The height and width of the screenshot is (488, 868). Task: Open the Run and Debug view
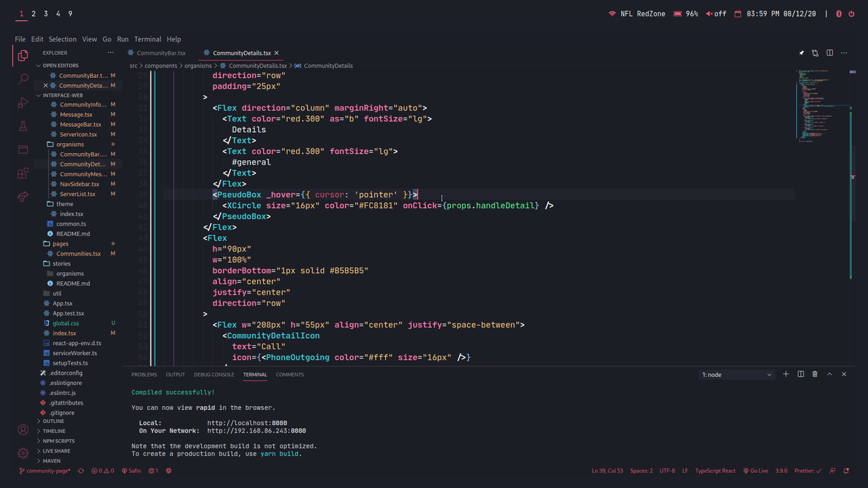coord(23,102)
